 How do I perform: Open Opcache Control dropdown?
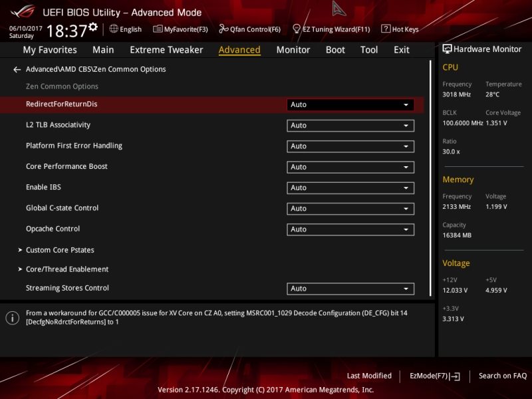(350, 229)
